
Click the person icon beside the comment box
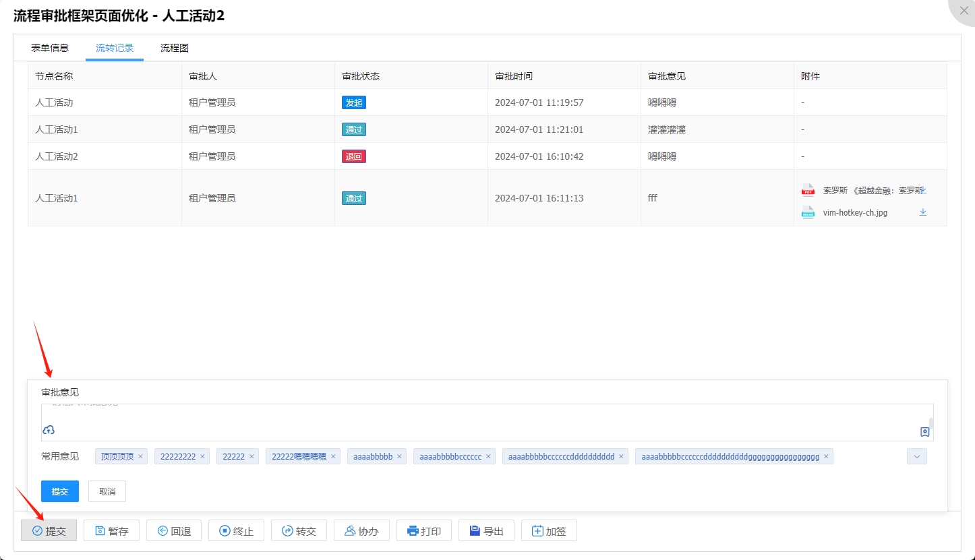pos(924,433)
